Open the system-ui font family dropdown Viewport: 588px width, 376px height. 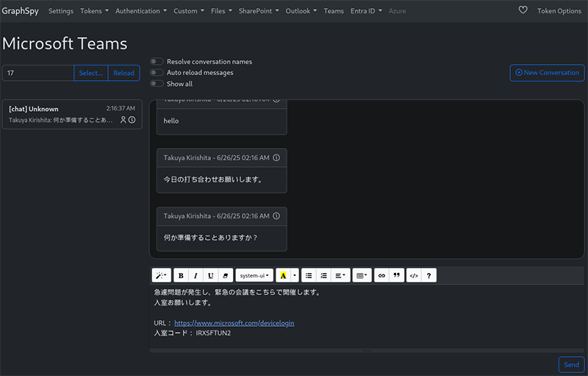pyautogui.click(x=254, y=275)
